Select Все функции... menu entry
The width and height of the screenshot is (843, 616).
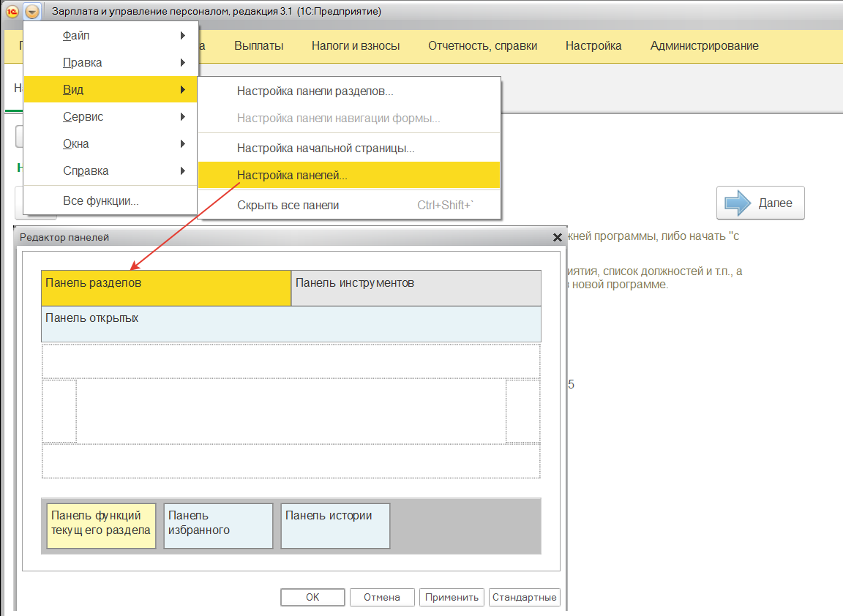tap(101, 200)
